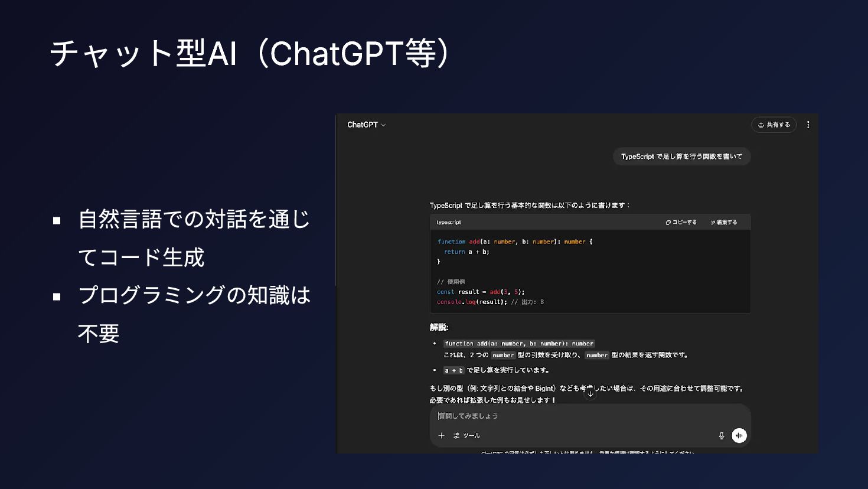Click the 解説: heading text
Screen dimensions: 868x489
coord(439,327)
